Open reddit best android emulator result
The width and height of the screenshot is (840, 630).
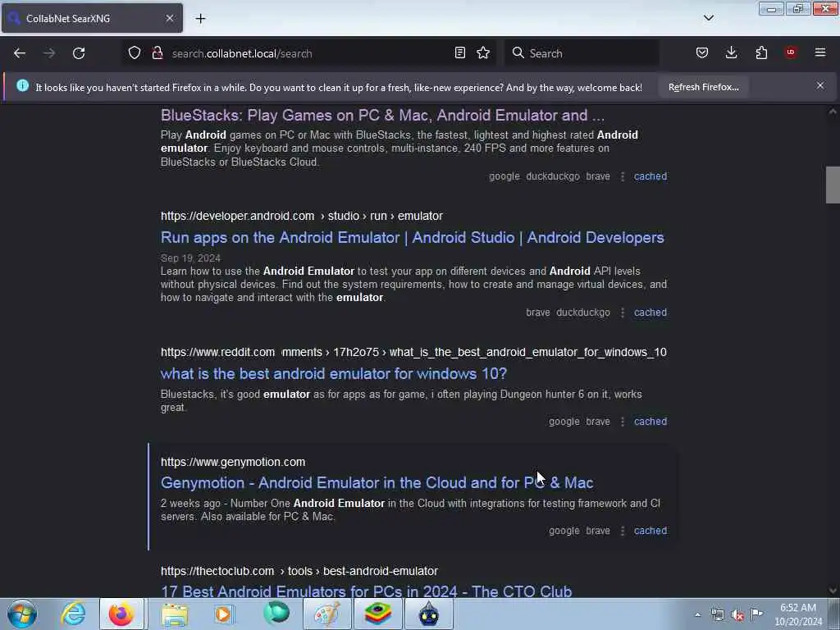click(x=334, y=374)
